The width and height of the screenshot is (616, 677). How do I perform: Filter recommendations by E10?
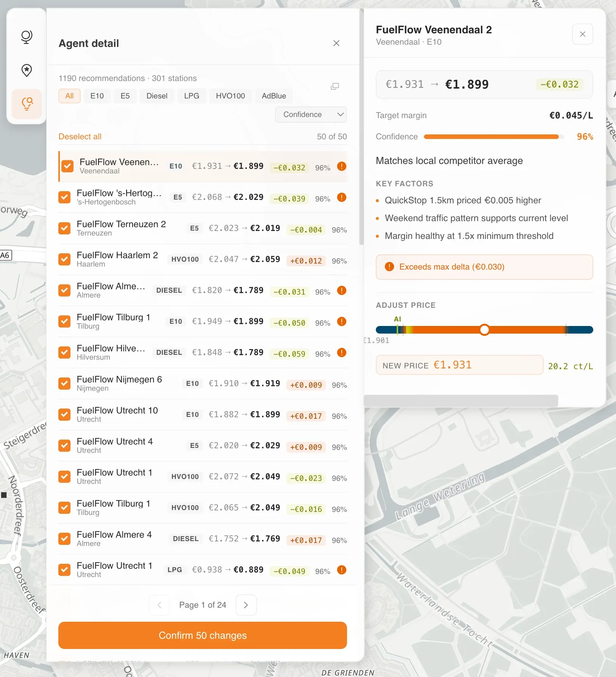(97, 96)
